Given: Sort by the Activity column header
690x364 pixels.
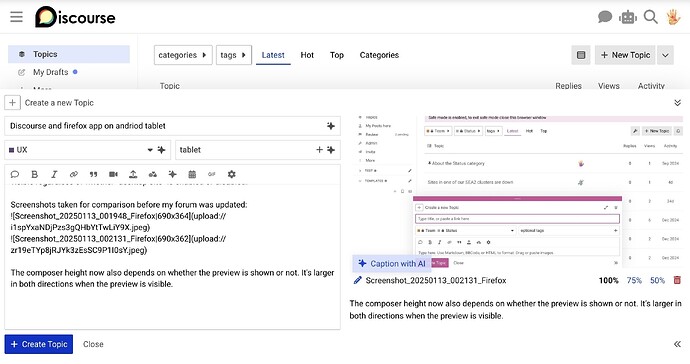Looking at the screenshot, I should (651, 86).
